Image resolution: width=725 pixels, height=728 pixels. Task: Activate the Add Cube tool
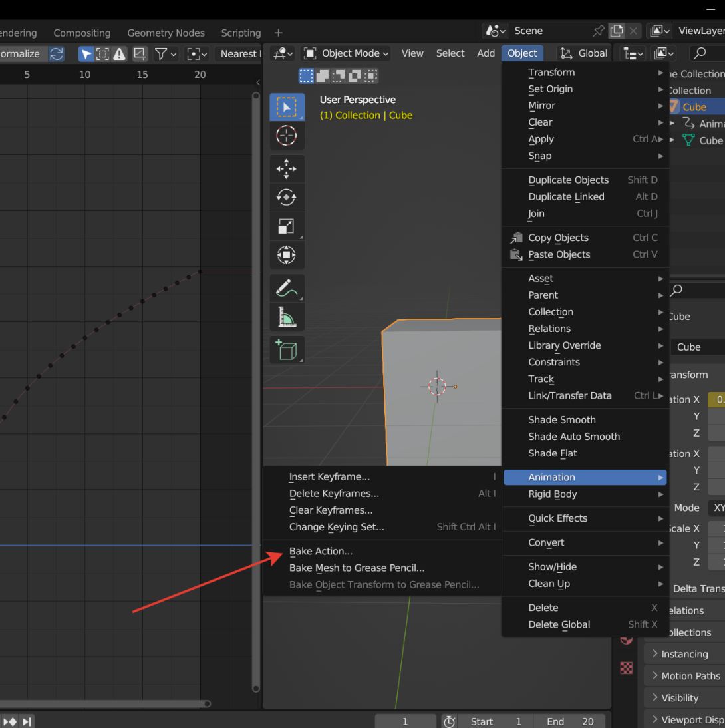287,349
